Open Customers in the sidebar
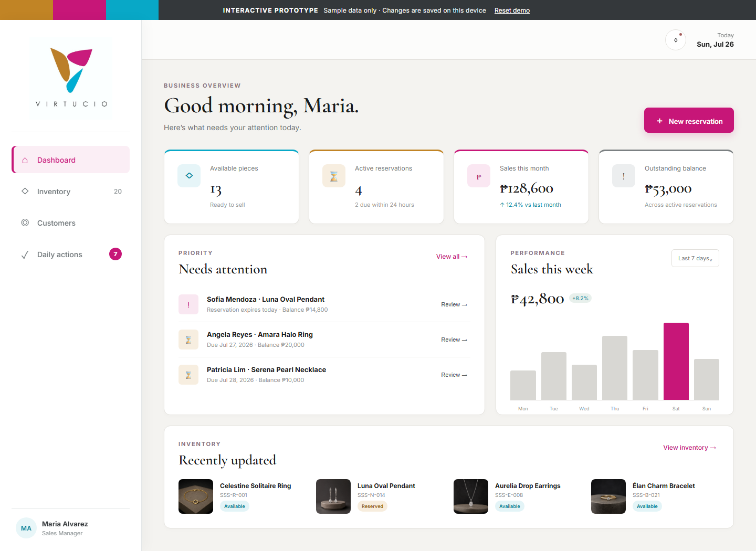Screen dimensions: 756x551 71,222
